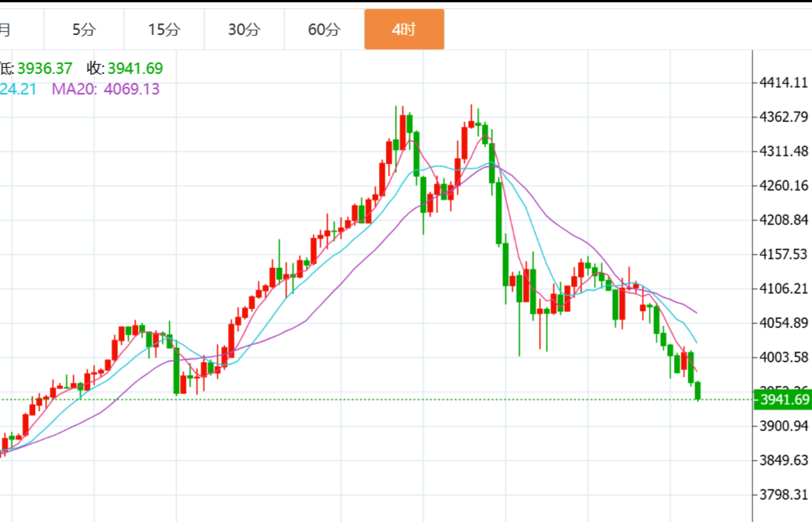Click the 3798.31 price axis label
Screen dimensions: 812x522
784,495
